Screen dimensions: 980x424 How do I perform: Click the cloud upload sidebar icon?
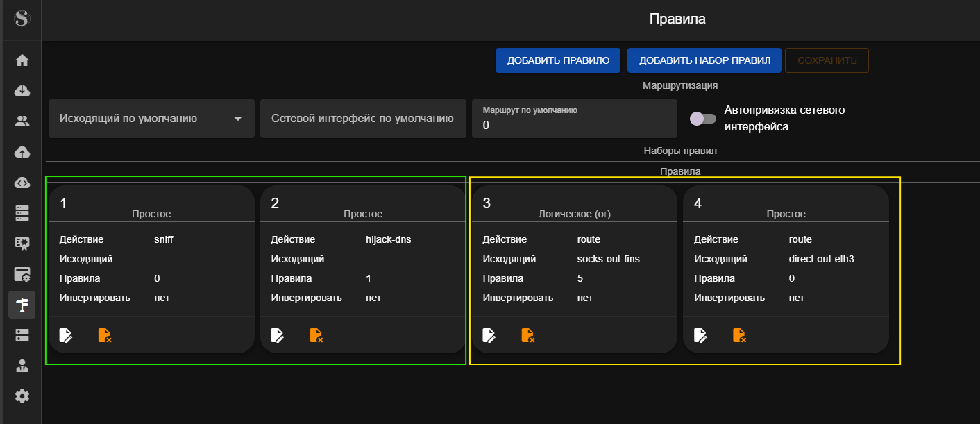(22, 152)
